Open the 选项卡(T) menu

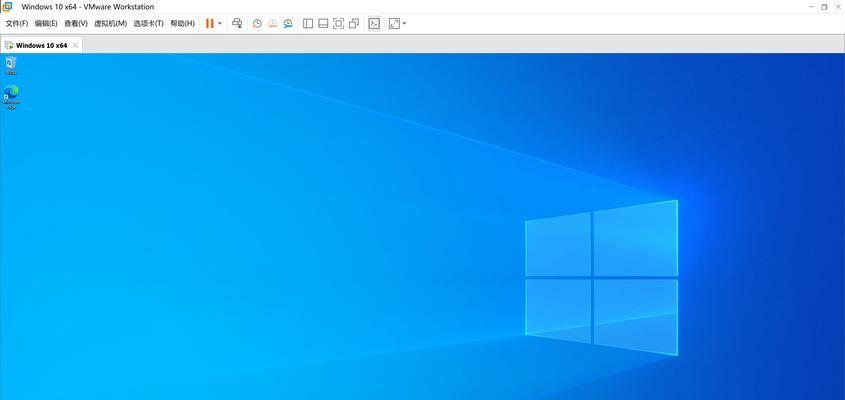click(149, 24)
